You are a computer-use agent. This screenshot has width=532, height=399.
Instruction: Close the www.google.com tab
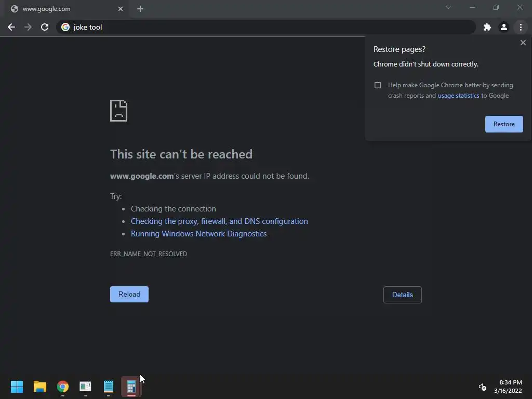coord(121,9)
